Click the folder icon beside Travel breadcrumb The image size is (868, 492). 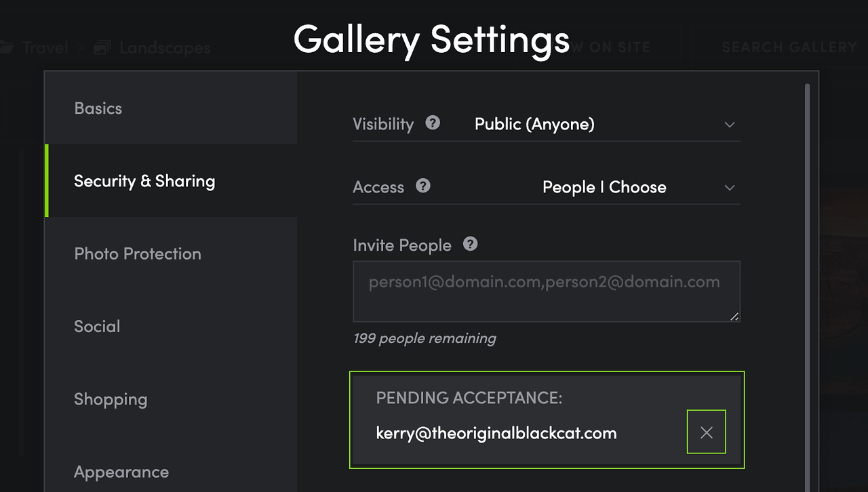tap(7, 48)
